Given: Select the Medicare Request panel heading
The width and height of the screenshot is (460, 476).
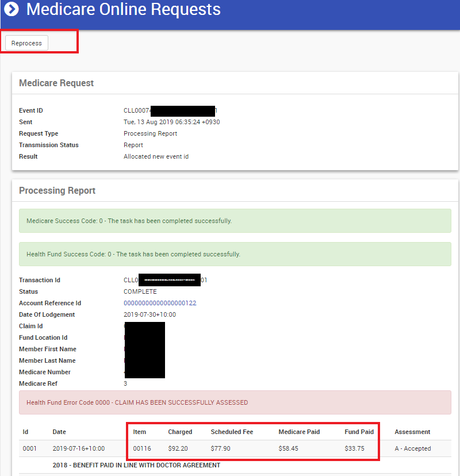Looking at the screenshot, I should tap(56, 83).
